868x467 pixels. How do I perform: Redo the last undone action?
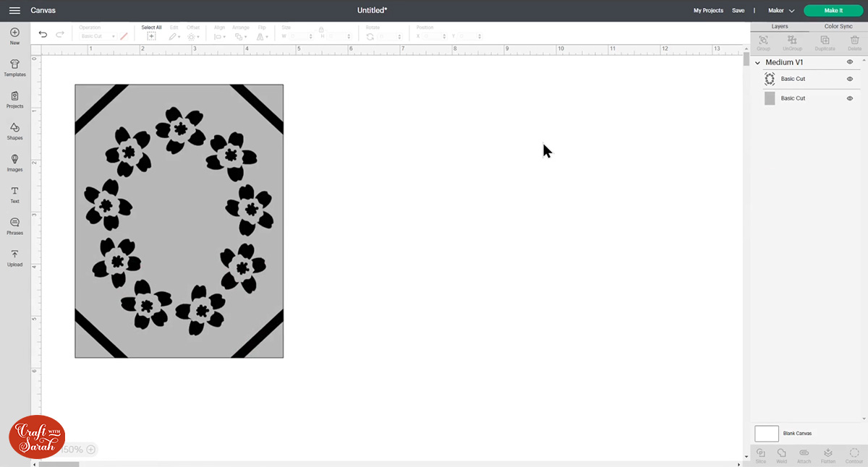point(60,35)
